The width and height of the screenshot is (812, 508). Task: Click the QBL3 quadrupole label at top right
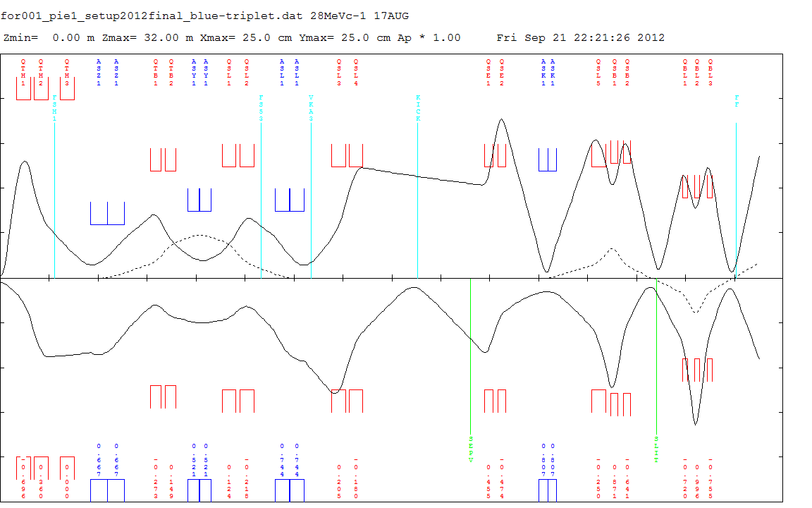[x=710, y=72]
